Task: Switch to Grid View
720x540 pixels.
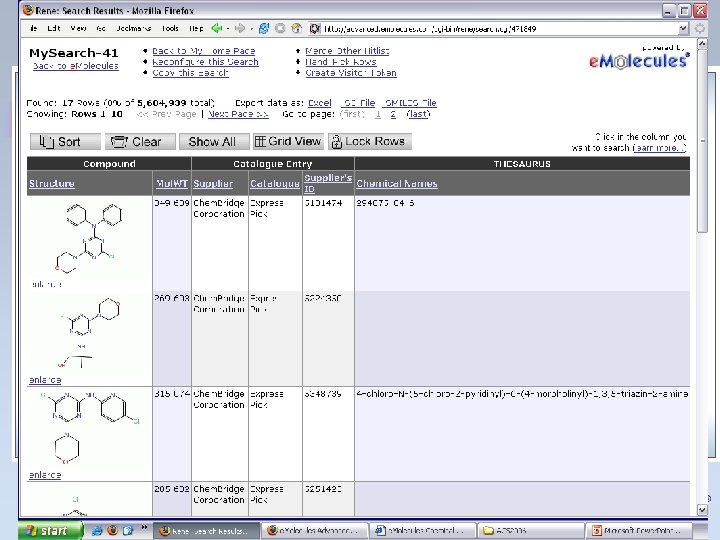Action: (288, 141)
